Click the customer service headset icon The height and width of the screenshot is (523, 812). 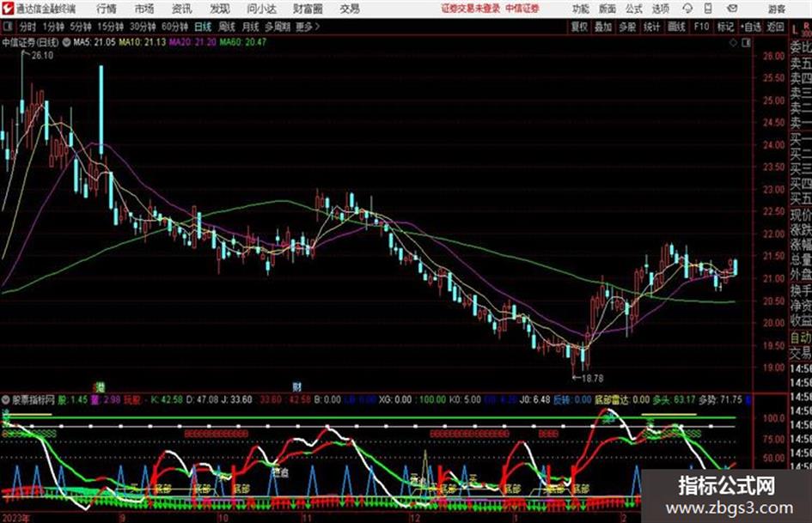pyautogui.click(x=687, y=9)
